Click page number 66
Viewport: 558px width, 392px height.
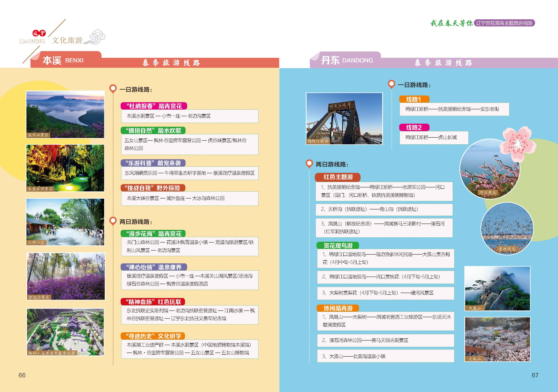22,375
